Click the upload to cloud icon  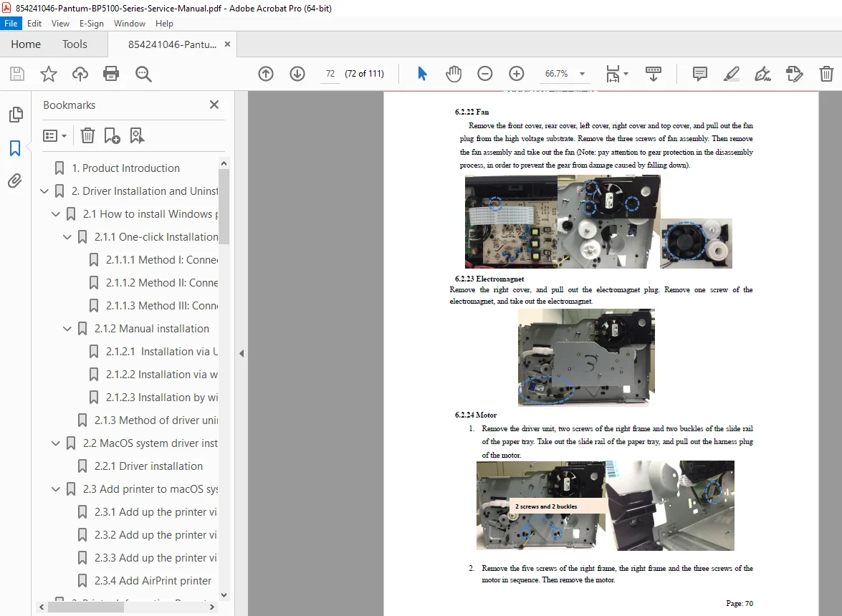coord(80,74)
